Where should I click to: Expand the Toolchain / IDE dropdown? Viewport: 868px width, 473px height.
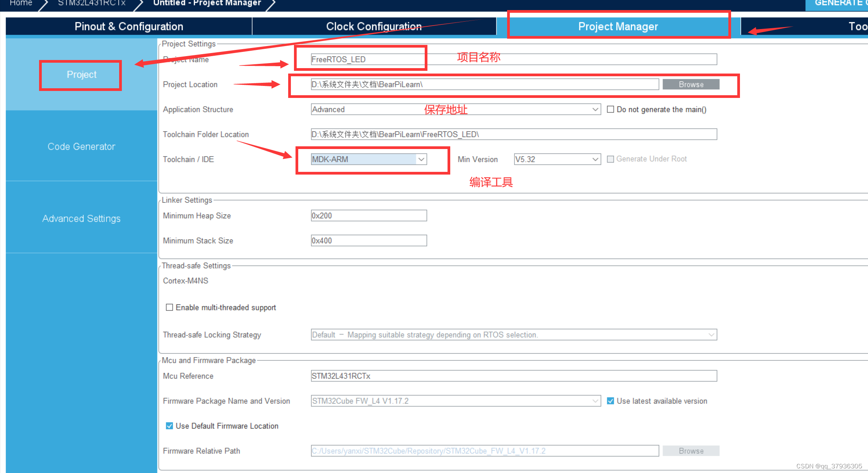[x=421, y=159]
